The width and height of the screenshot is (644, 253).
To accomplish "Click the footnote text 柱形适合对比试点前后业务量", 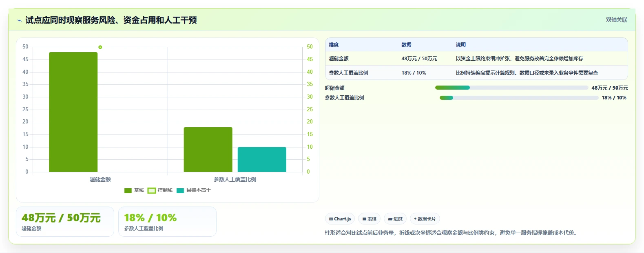I will click(451, 233).
